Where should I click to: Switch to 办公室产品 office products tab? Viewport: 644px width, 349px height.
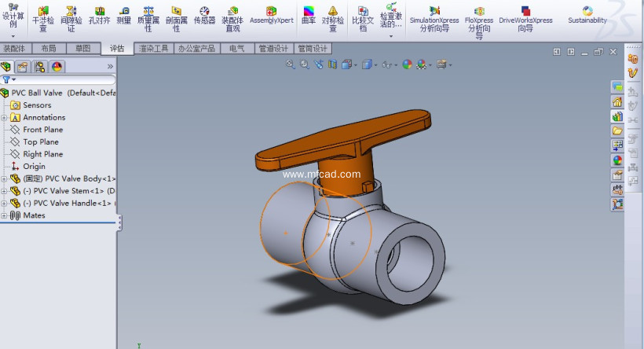click(196, 49)
